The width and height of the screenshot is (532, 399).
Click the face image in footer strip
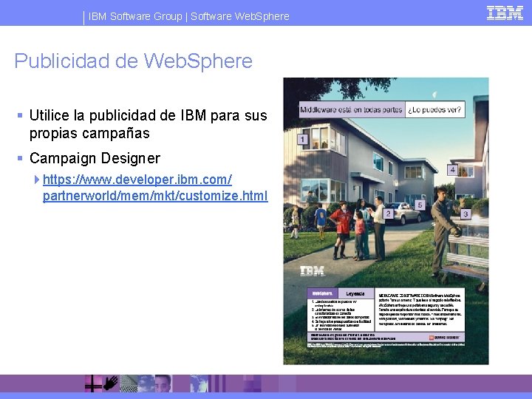(x=163, y=383)
